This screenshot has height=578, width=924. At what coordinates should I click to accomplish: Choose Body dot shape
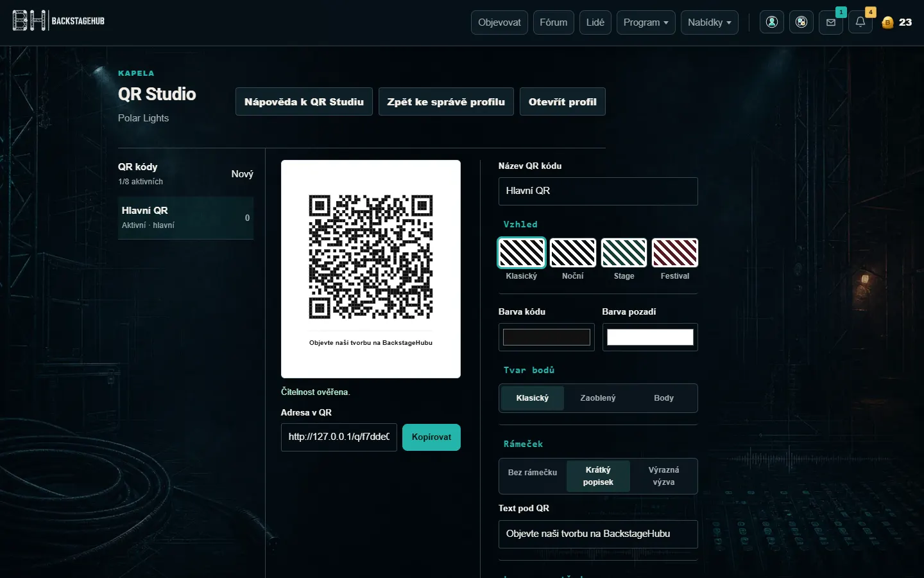[x=663, y=398]
